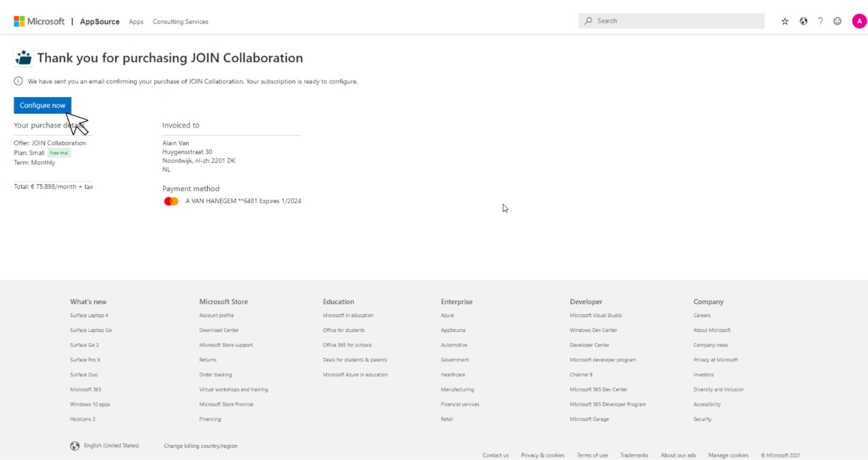This screenshot has width=868, height=460.
Task: Click the smiley feedback icon
Action: click(x=837, y=21)
